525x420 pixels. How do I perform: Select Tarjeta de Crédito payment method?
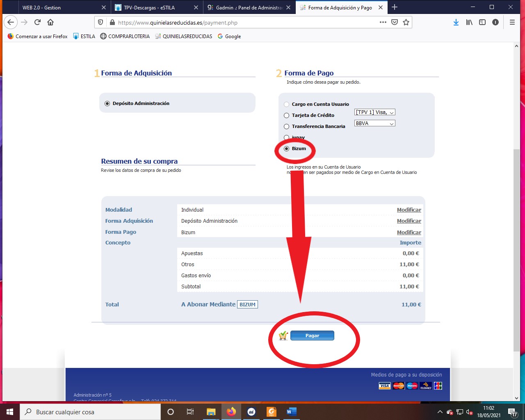pos(287,115)
